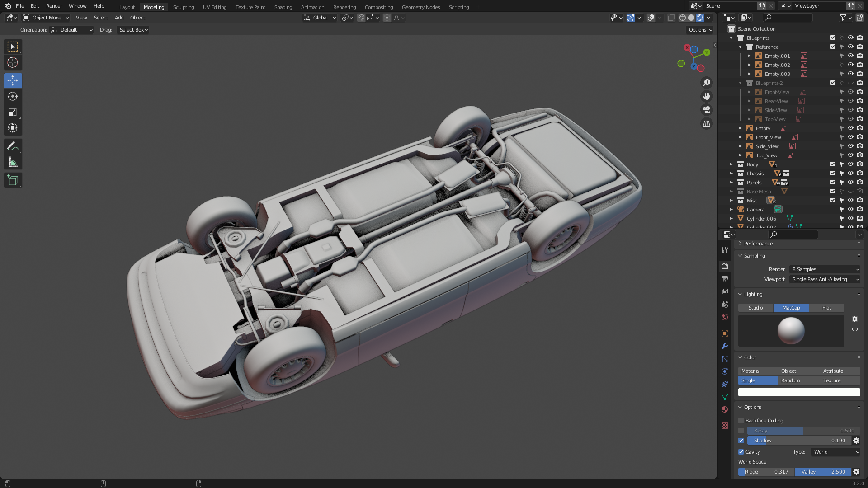This screenshot has width=868, height=488.
Task: Open the Object Mode dropdown
Action: pos(47,18)
